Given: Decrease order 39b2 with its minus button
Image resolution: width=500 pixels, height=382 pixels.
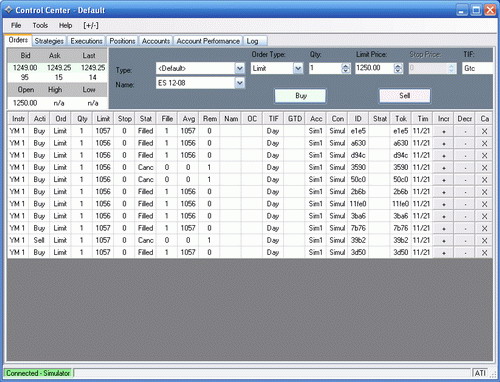Looking at the screenshot, I should 465,241.
